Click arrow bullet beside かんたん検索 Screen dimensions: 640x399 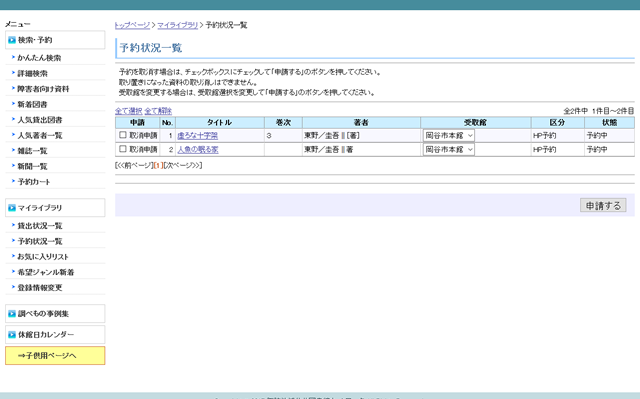click(13, 58)
